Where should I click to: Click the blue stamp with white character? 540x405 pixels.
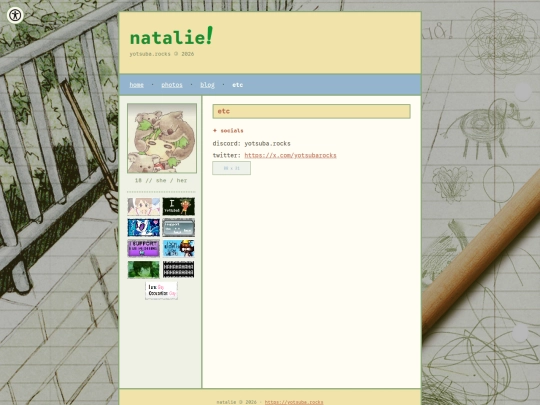coord(144,227)
